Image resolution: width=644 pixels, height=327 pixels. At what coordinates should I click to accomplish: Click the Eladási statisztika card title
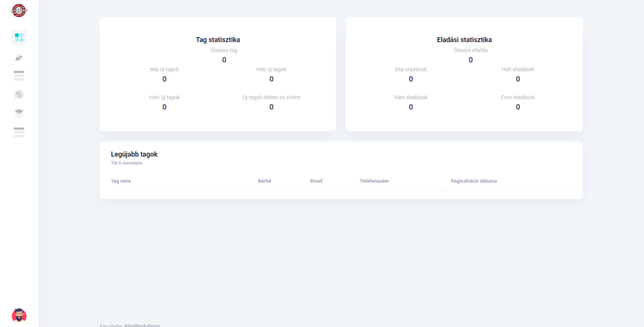point(464,39)
